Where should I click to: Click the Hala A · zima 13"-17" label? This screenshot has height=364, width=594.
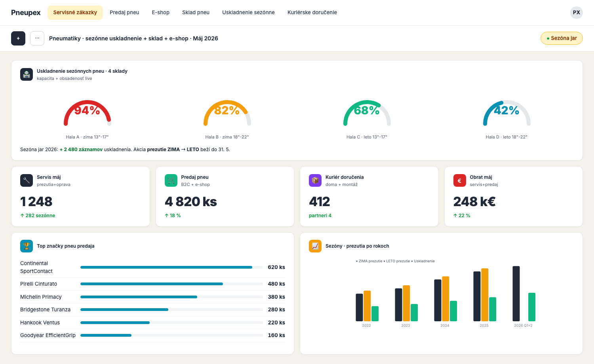[87, 137]
